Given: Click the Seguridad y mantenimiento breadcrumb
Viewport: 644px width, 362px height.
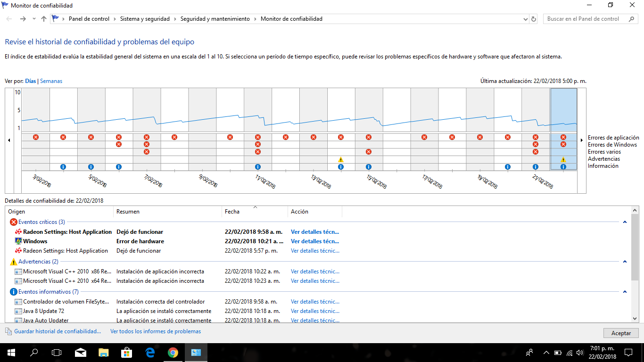Looking at the screenshot, I should pos(215,19).
